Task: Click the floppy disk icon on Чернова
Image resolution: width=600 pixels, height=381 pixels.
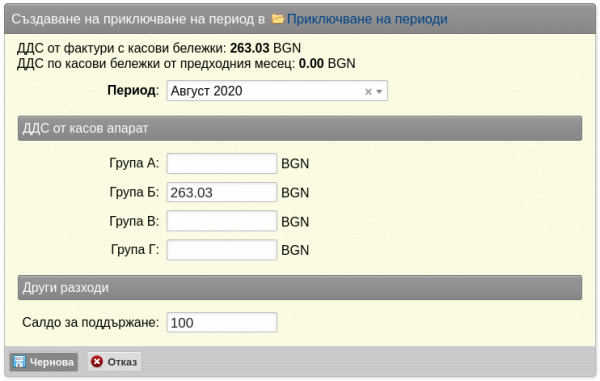Action: (x=19, y=361)
